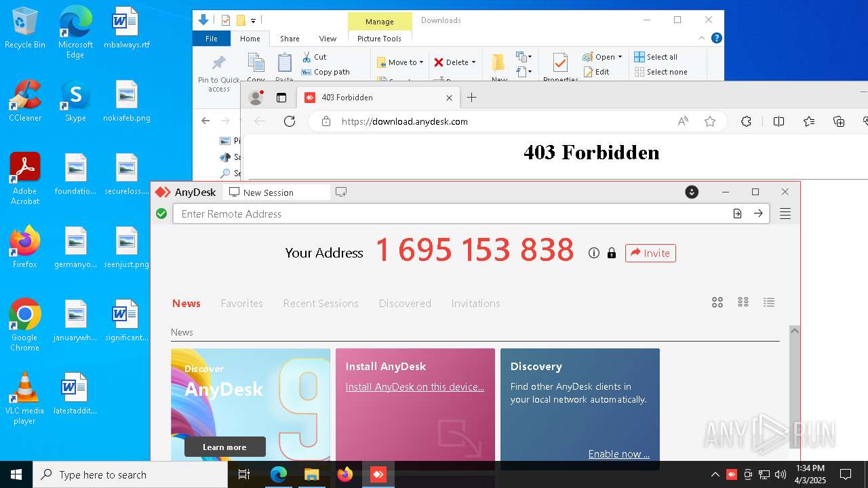Select the Favorites tab in AnyDesk
The height and width of the screenshot is (488, 868).
point(241,303)
